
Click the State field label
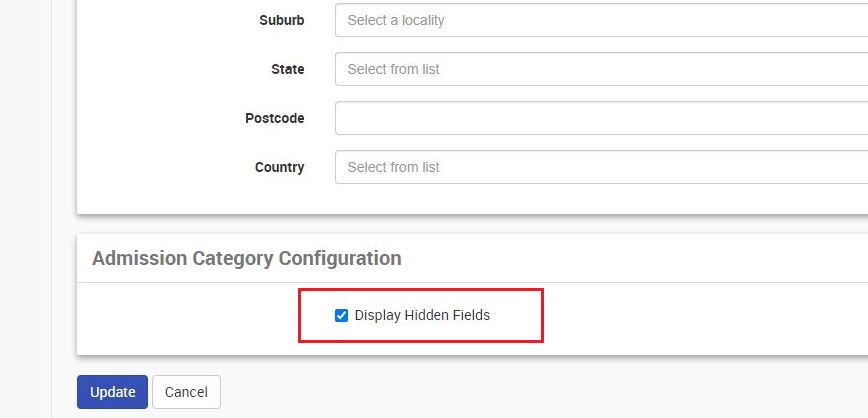coord(288,69)
